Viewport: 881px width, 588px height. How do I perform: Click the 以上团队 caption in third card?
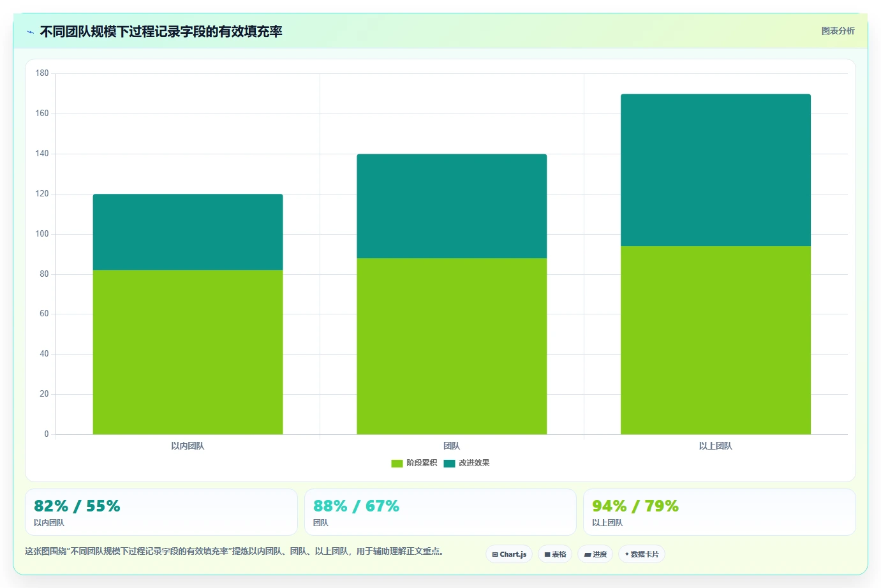coord(607,523)
